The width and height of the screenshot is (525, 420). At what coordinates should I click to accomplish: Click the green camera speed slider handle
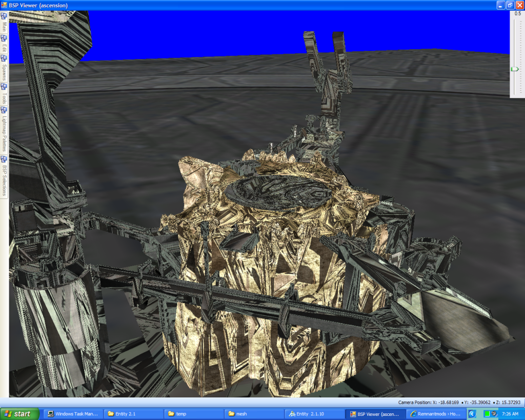click(x=515, y=69)
